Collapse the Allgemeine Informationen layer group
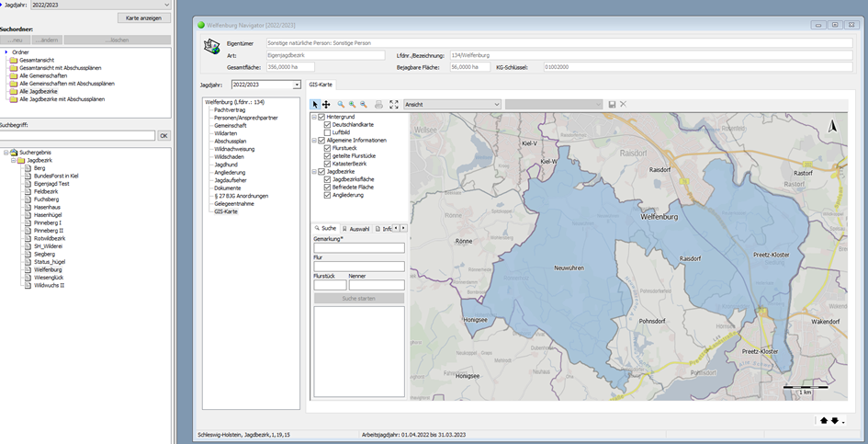 [314, 141]
